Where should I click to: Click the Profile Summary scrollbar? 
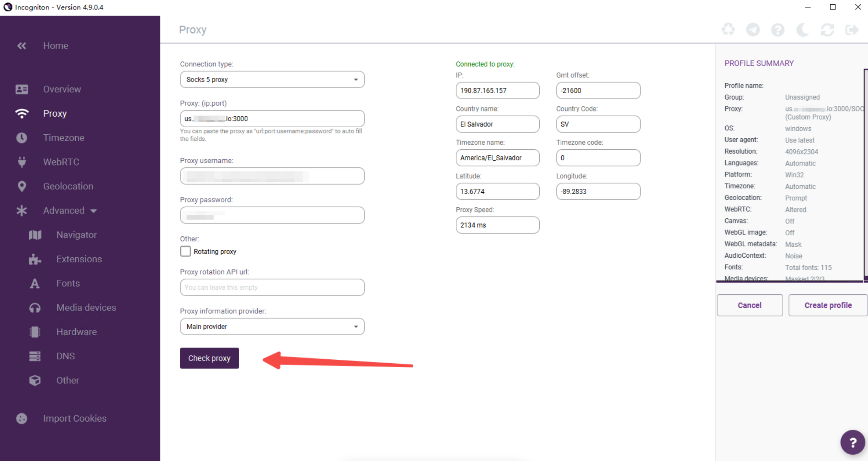pos(865,173)
